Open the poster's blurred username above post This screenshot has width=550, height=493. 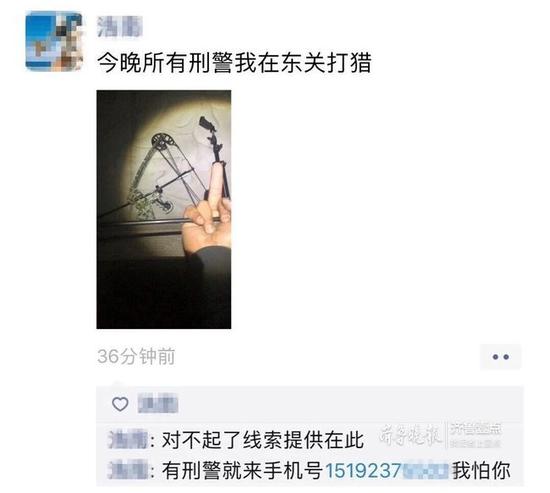[120, 27]
